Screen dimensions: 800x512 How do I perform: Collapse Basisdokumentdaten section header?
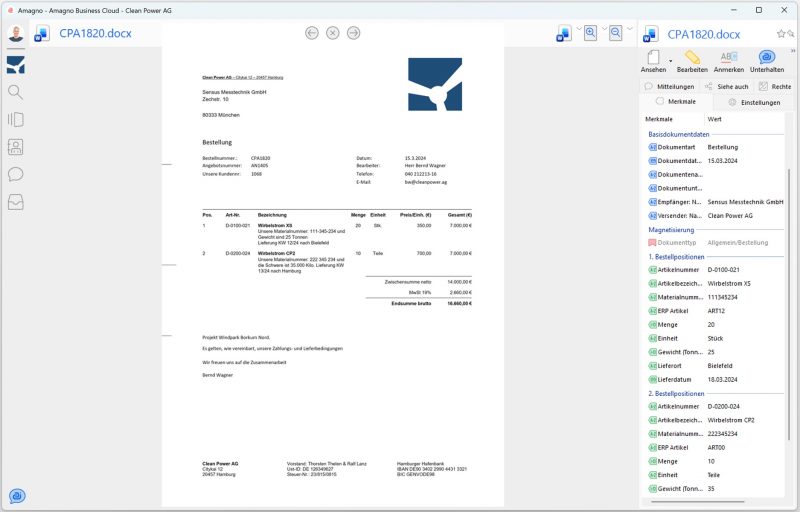pyautogui.click(x=679, y=135)
